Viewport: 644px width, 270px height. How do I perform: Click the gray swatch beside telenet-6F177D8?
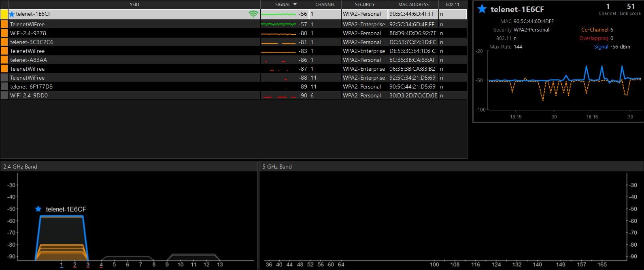tap(4, 86)
